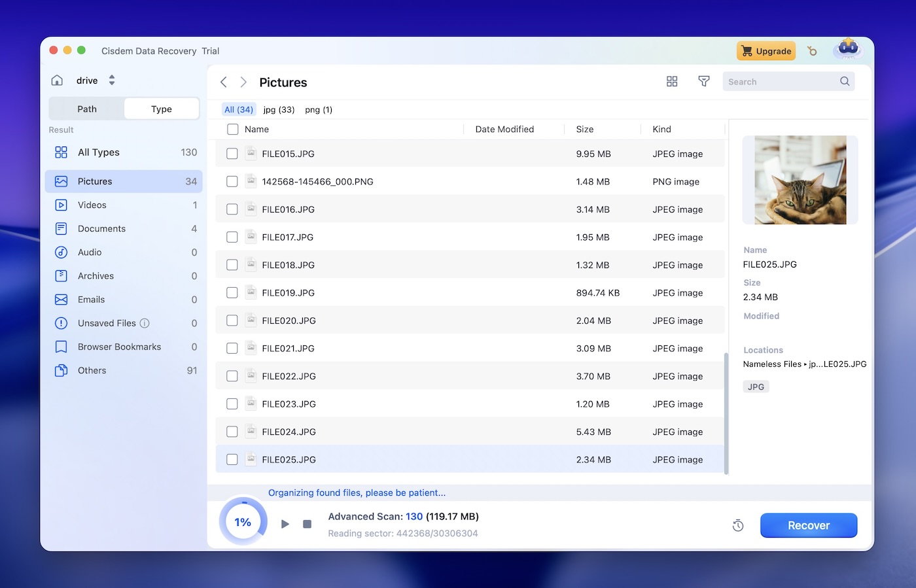The width and height of the screenshot is (916, 588).
Task: Click the Upgrade button
Action: [766, 51]
